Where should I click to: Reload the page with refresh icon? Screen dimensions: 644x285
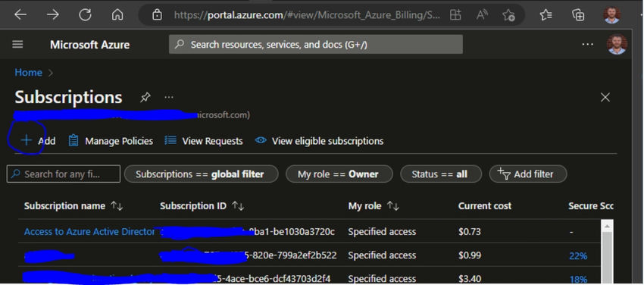click(85, 15)
